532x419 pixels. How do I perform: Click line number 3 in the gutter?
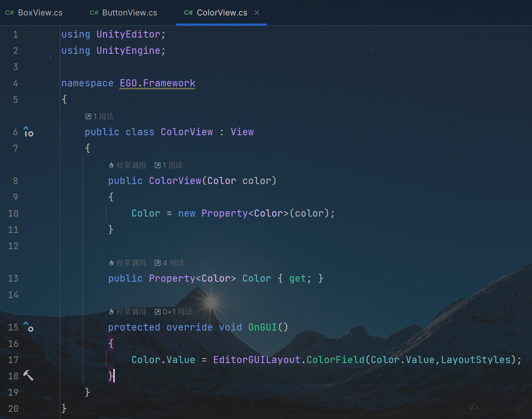tap(15, 67)
